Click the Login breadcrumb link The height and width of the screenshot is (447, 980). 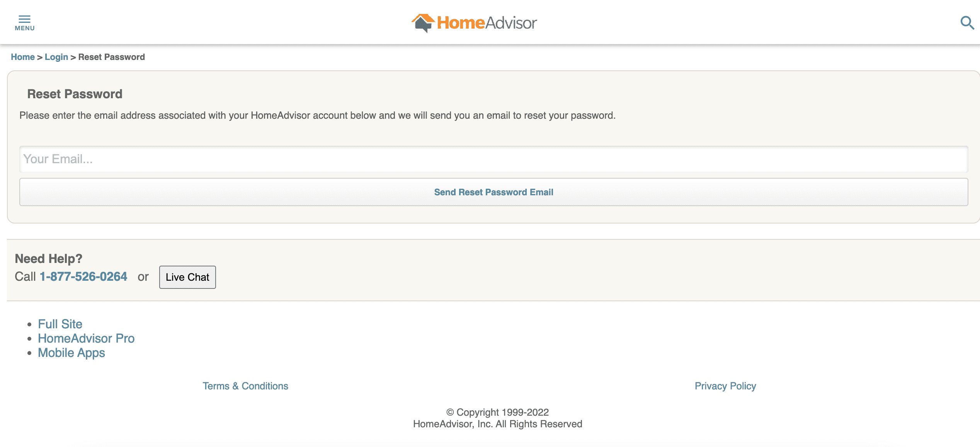click(56, 57)
